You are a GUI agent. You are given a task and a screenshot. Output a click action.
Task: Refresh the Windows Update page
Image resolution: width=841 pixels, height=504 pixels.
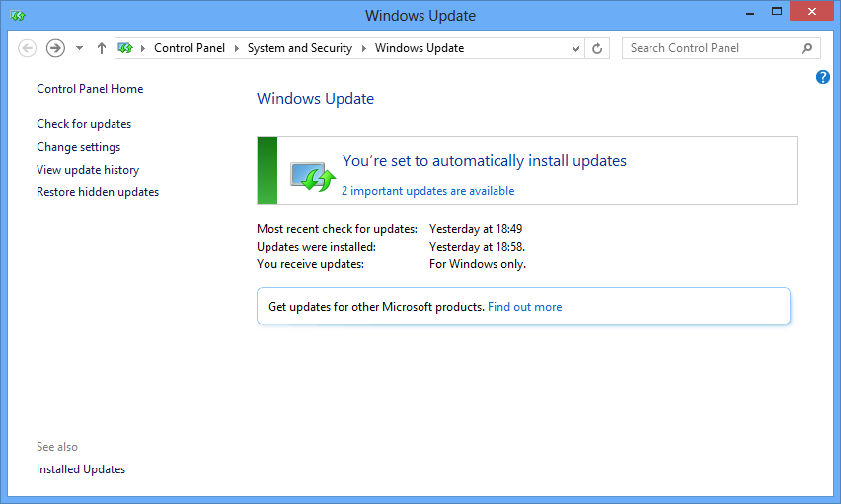[597, 48]
